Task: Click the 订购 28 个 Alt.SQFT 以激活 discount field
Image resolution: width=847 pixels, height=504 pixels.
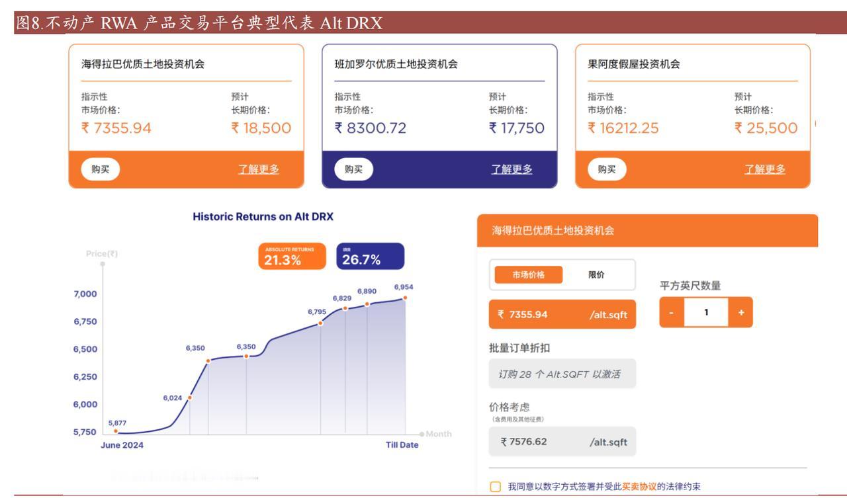Action: pos(562,374)
